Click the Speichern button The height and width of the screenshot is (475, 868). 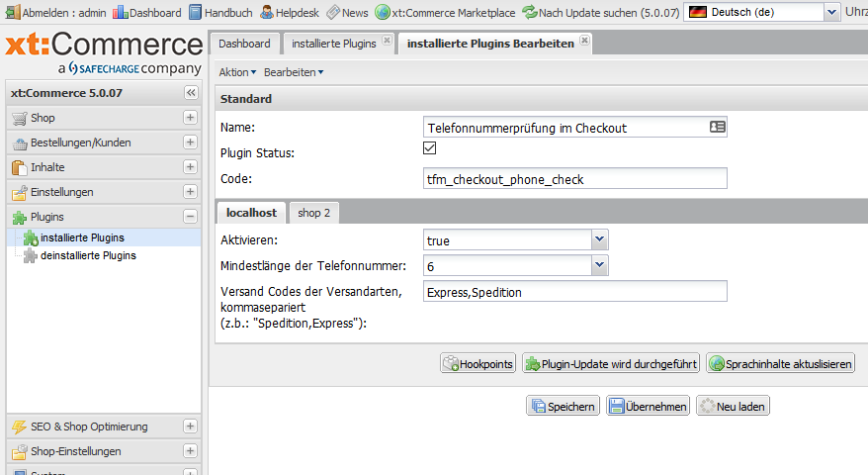pyautogui.click(x=563, y=406)
